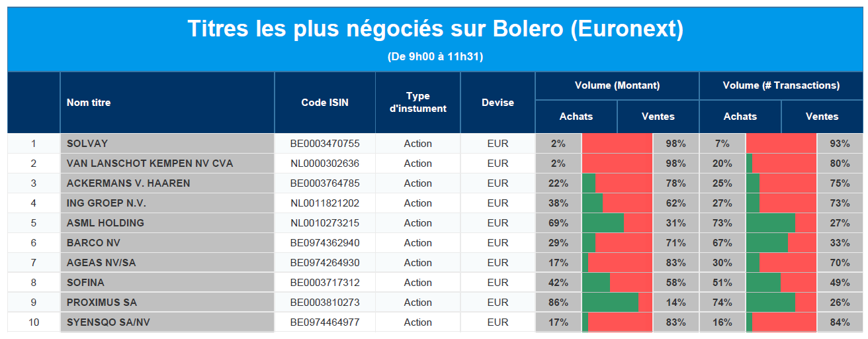The height and width of the screenshot is (339, 868).
Task: Select the Devise column header
Action: coord(498,103)
